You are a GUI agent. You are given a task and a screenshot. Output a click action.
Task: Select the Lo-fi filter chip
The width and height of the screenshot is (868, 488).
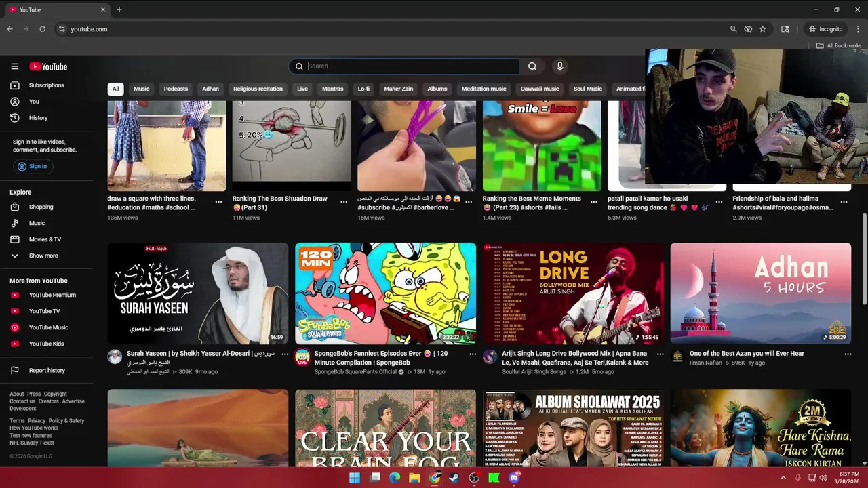tap(363, 89)
